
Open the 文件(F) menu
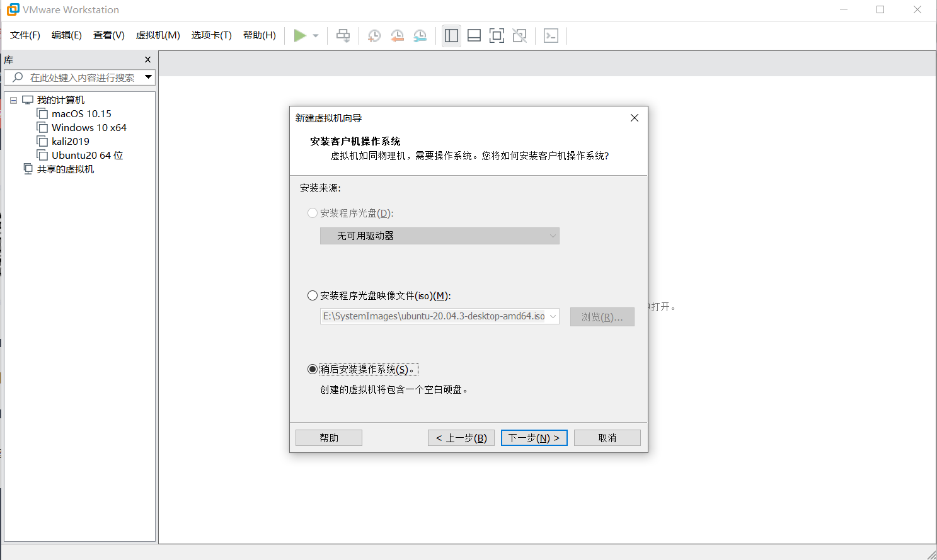pos(25,35)
